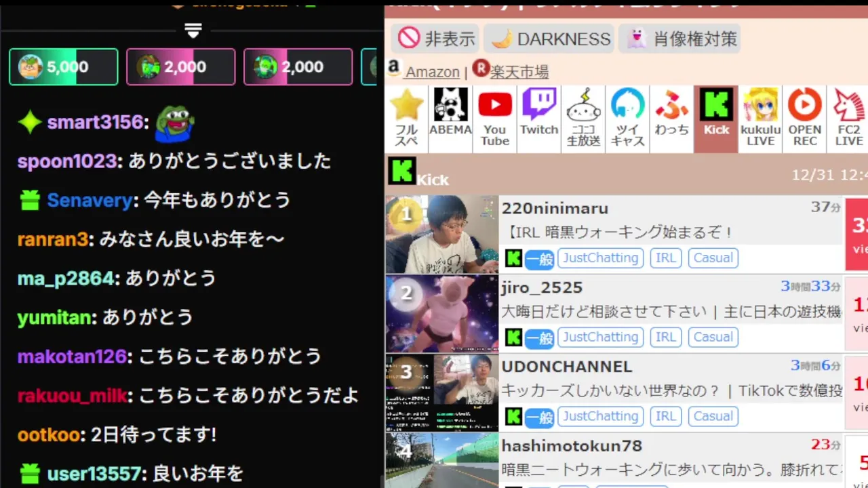Click IRL tag on UDONCHANNEL row

pos(665,417)
